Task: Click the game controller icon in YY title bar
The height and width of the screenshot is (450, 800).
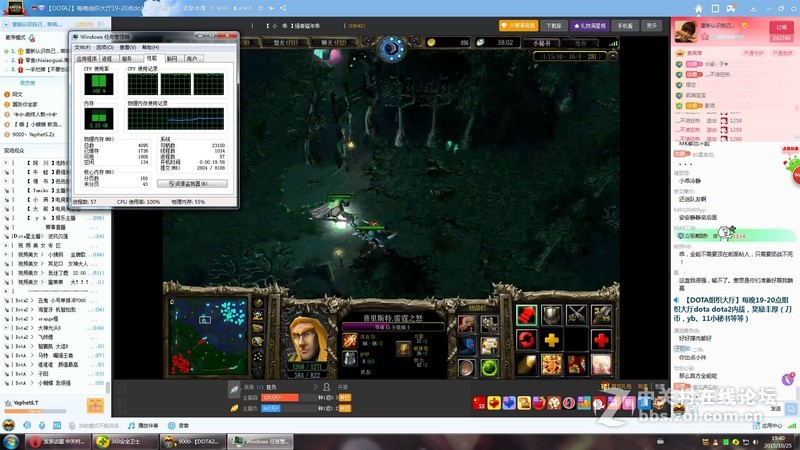Action: point(732,8)
